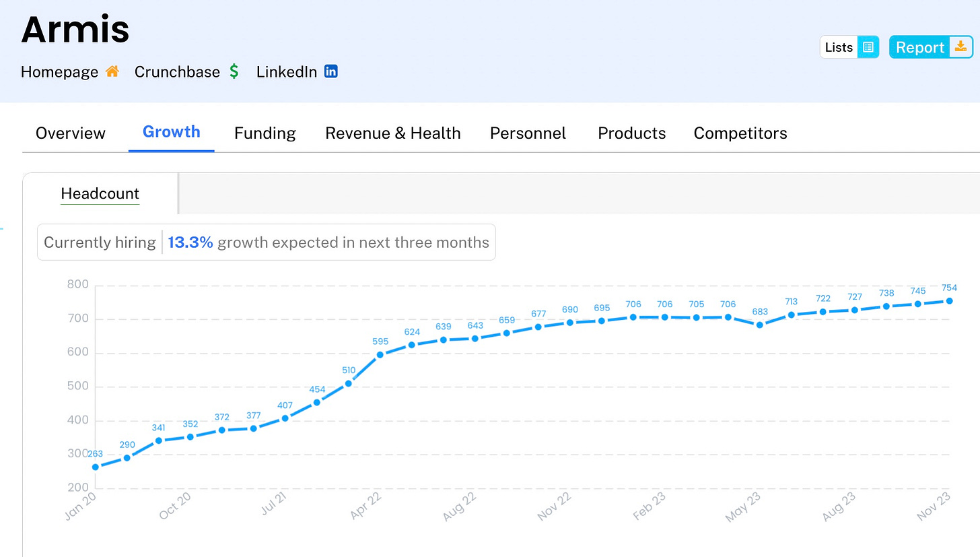Click the May 23 axis label
This screenshot has height=557, width=980.
click(x=744, y=506)
